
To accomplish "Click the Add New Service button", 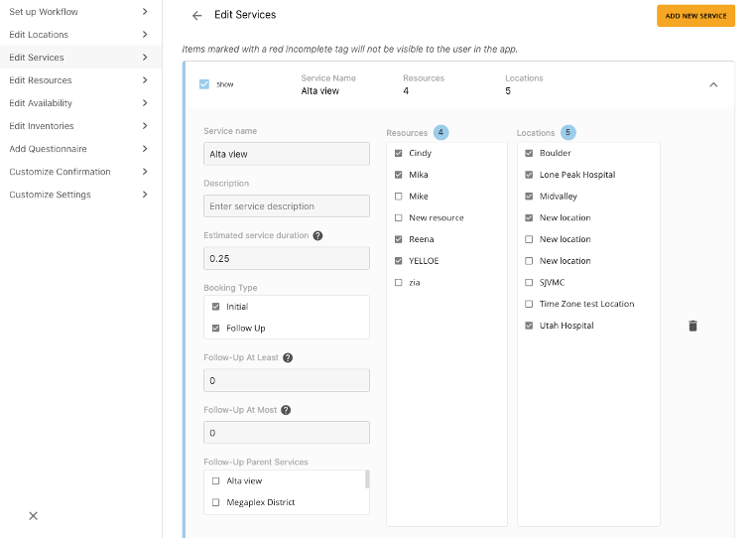I will tap(695, 16).
